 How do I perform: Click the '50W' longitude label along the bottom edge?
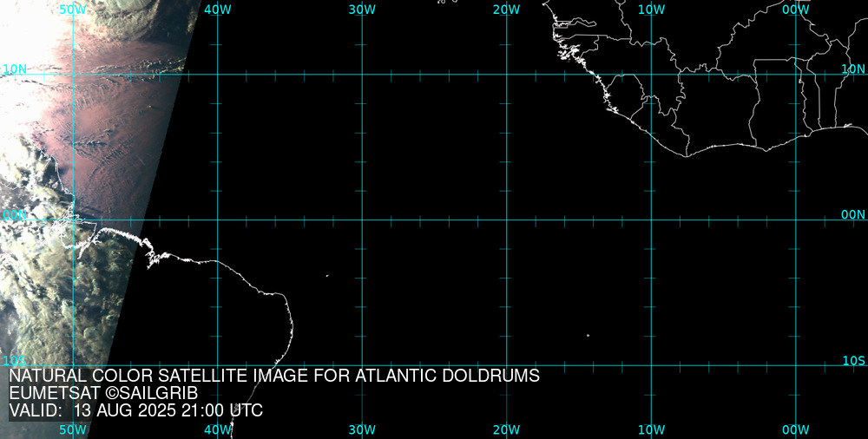[x=73, y=430]
